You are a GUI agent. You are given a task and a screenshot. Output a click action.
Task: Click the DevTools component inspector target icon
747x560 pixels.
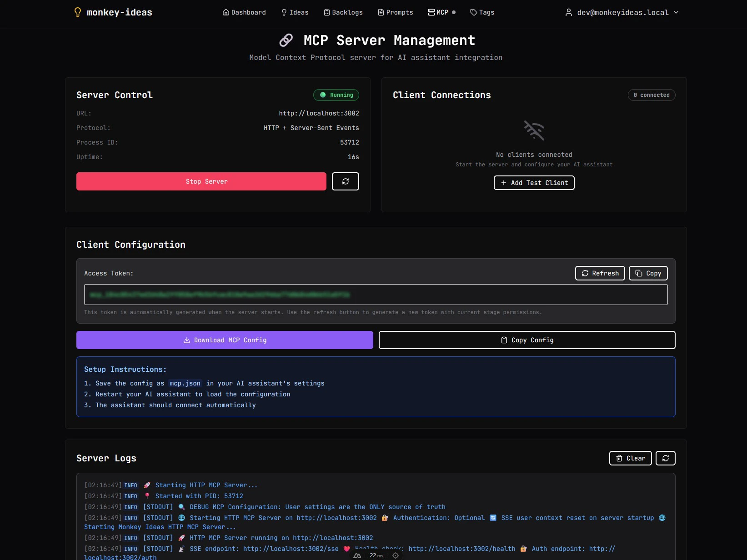coord(396,555)
